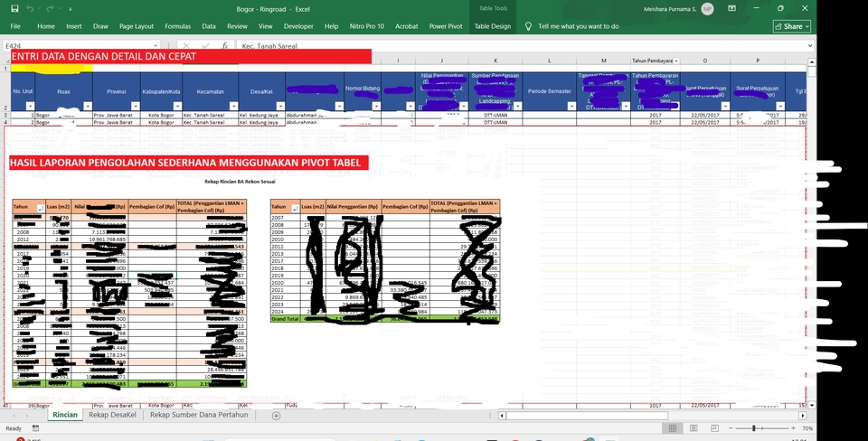Click the macro record icon beside Ready
Viewport: 868px width, 441px height.
(x=35, y=428)
